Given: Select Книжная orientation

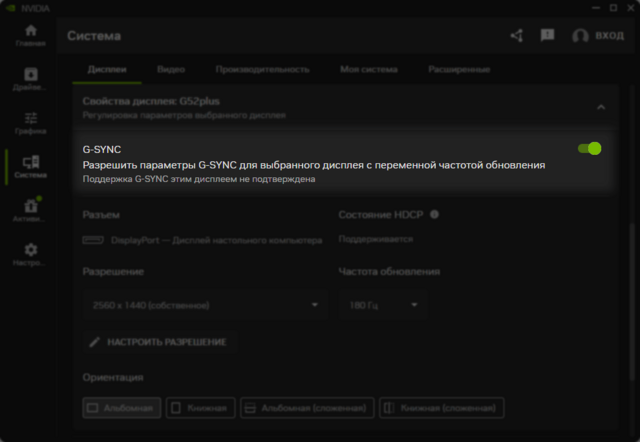Looking at the screenshot, I should [x=200, y=408].
